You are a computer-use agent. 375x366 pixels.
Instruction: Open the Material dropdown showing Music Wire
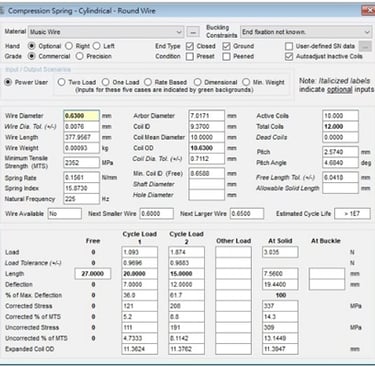(106, 32)
